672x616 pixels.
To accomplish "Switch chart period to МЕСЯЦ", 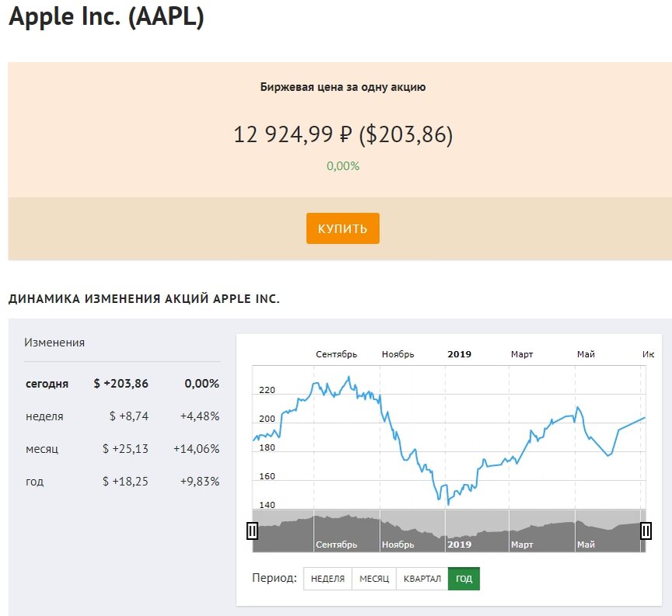I will click(x=374, y=579).
